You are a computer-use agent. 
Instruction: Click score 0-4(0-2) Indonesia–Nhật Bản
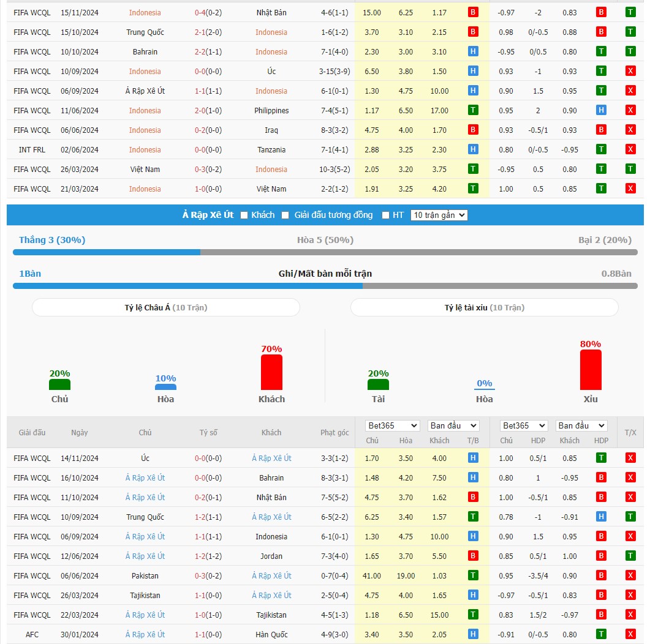(x=208, y=13)
